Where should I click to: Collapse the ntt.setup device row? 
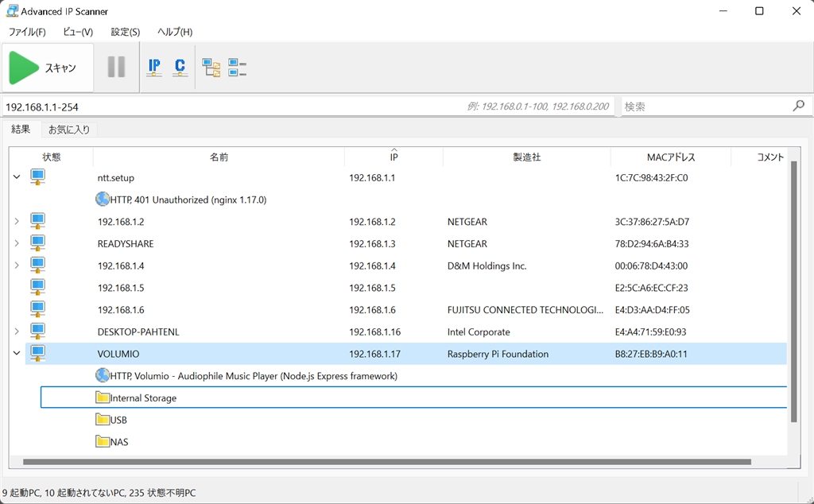point(17,177)
